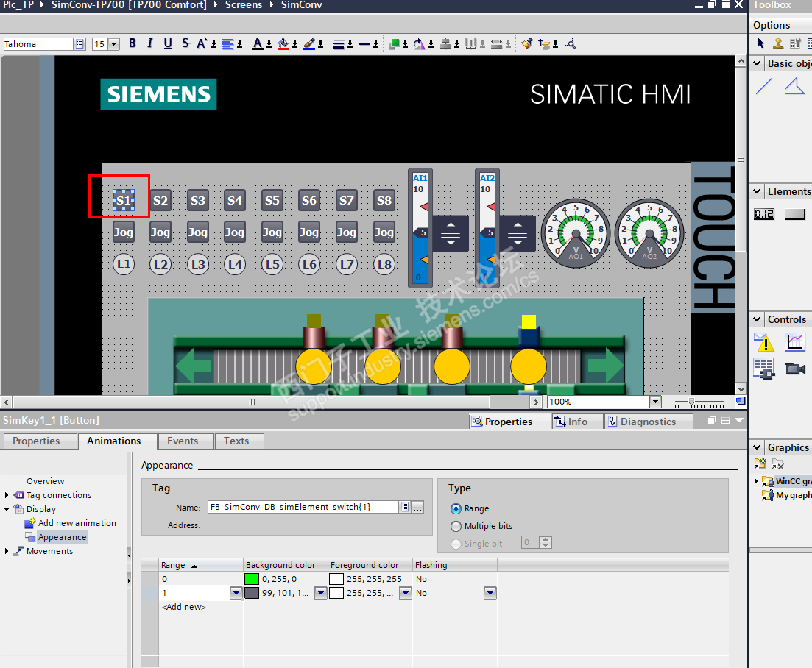Insert a Trend view control
Screen dimensions: 812x668
(795, 342)
